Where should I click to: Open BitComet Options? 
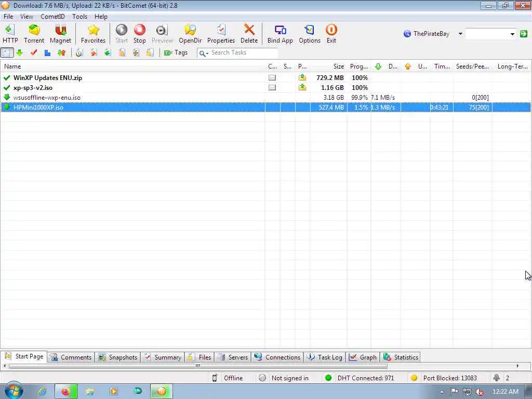pyautogui.click(x=310, y=34)
